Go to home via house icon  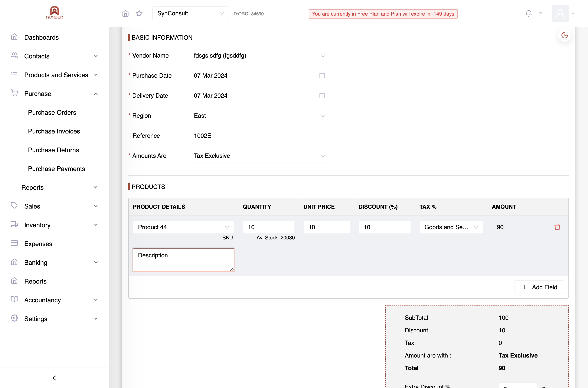[x=125, y=13]
